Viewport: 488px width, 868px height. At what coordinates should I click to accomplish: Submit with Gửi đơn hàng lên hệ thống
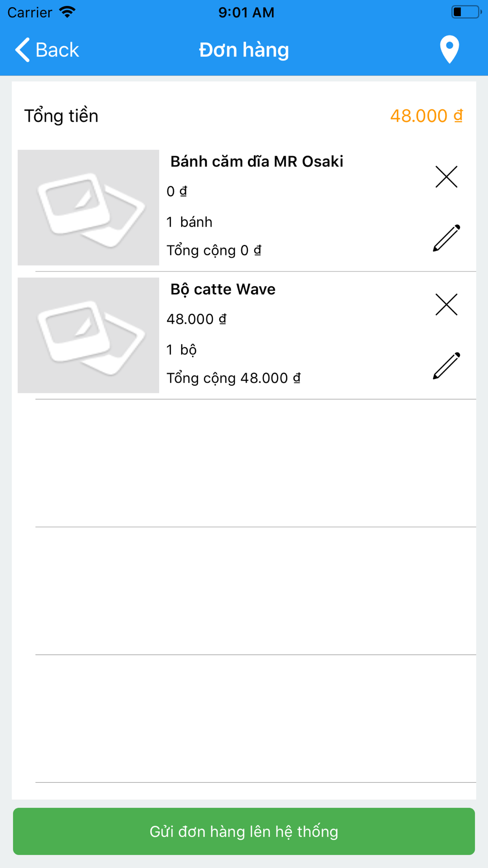(244, 831)
